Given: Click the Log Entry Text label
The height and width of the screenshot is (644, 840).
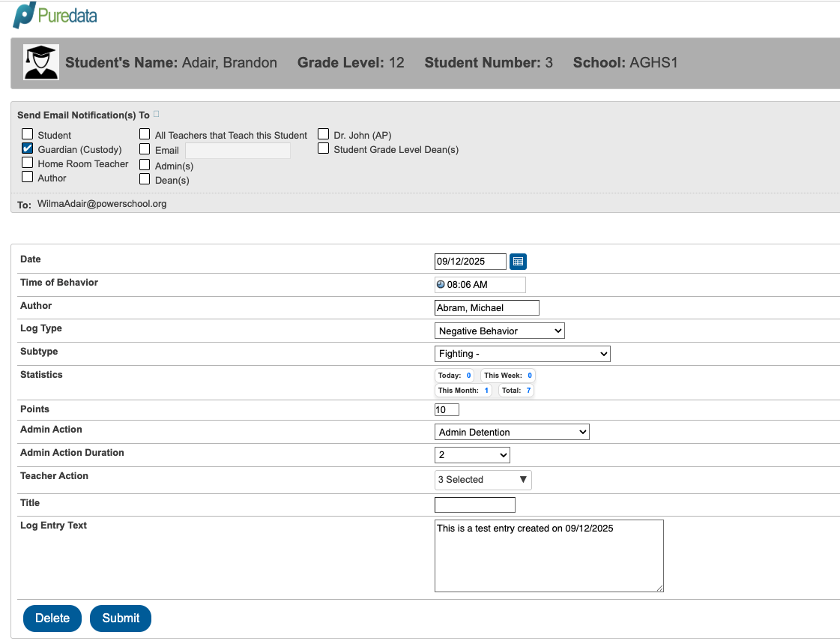Looking at the screenshot, I should point(53,525).
